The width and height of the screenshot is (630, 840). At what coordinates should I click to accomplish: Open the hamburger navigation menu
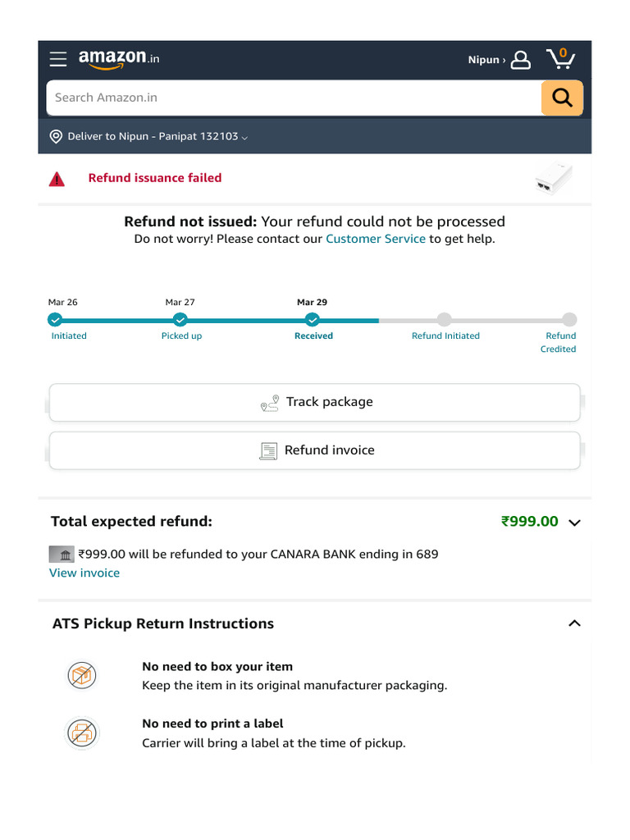point(58,59)
